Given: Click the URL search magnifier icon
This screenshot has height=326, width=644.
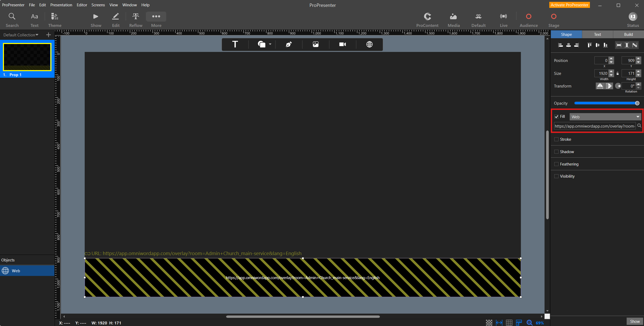Looking at the screenshot, I should (x=639, y=126).
